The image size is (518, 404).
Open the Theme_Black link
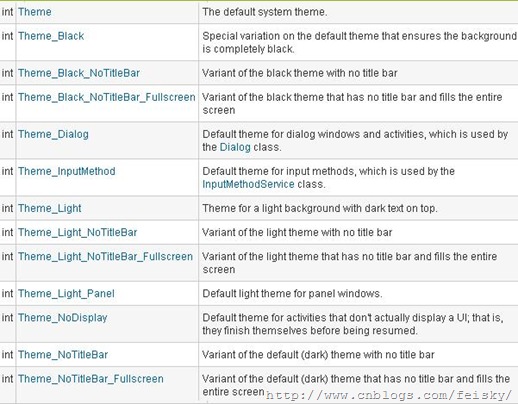tap(51, 36)
